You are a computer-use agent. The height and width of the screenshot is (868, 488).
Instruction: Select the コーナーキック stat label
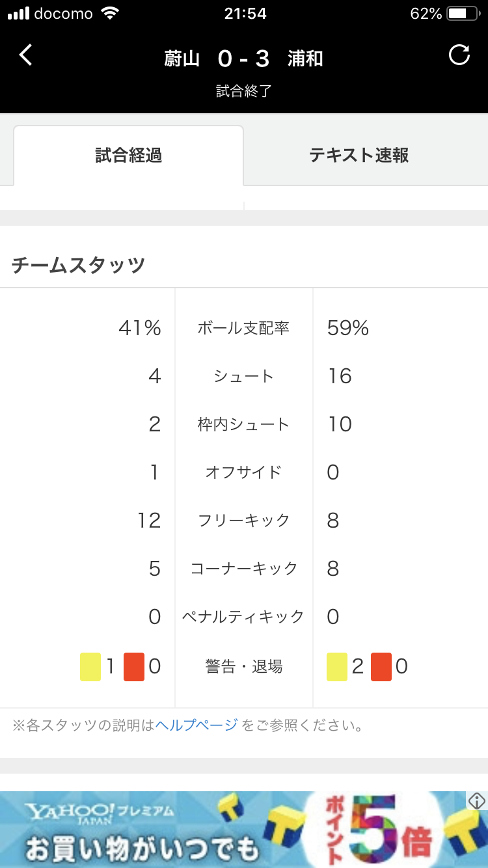click(x=243, y=569)
